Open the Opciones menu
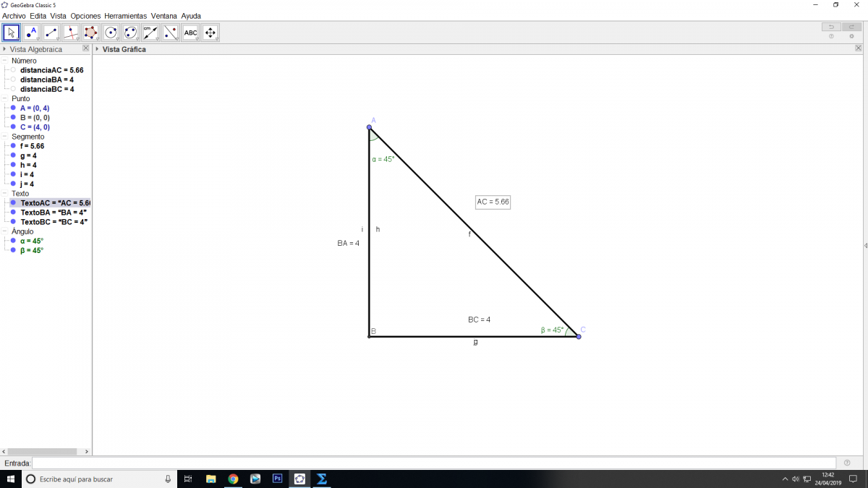Viewport: 868px width, 488px height. pos(85,15)
